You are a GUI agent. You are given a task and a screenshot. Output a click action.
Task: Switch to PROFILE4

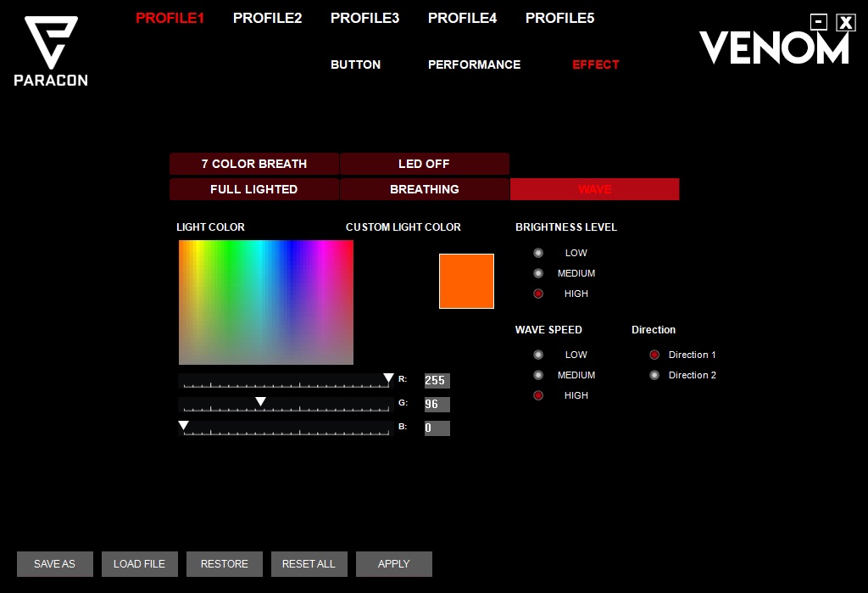[x=462, y=19]
